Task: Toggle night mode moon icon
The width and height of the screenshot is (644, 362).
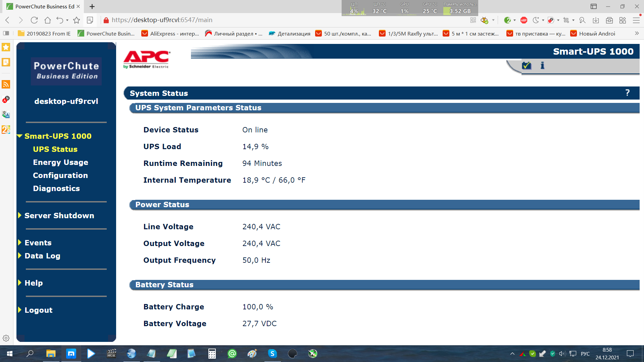Action: coord(536,20)
